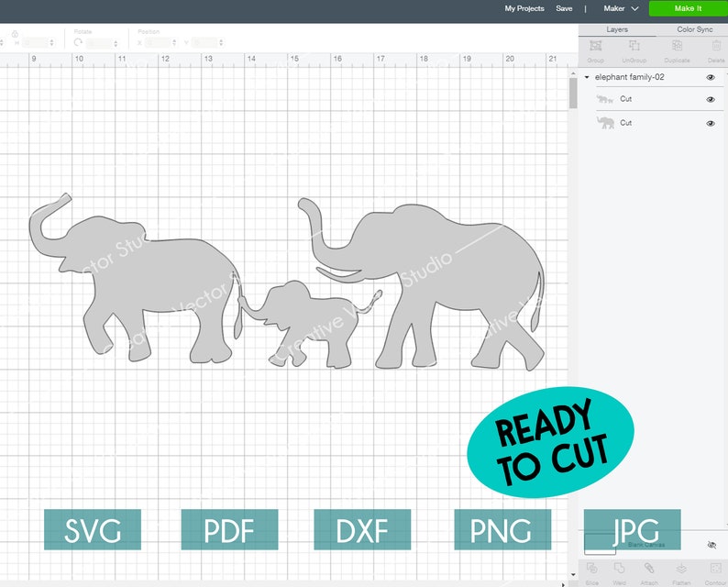Screen dimensions: 728x587
Task: Click the Position Y input field
Action: 204,43
